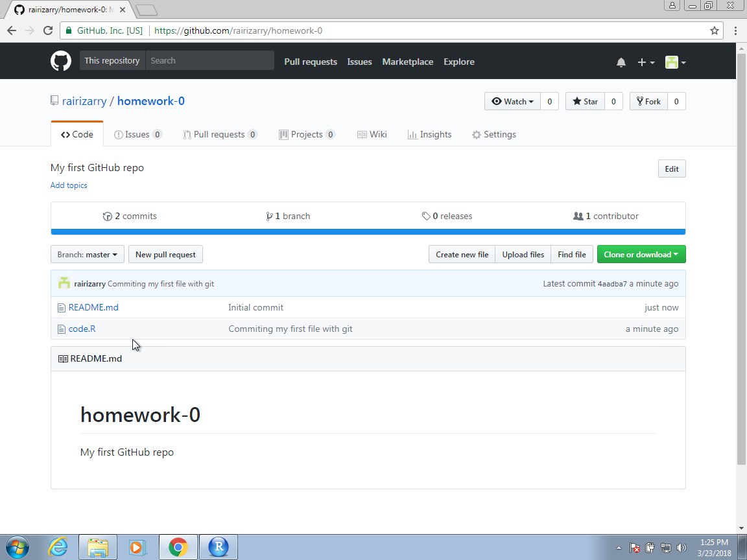Go to the Projects tab
Screen dimensions: 747x560
point(307,134)
